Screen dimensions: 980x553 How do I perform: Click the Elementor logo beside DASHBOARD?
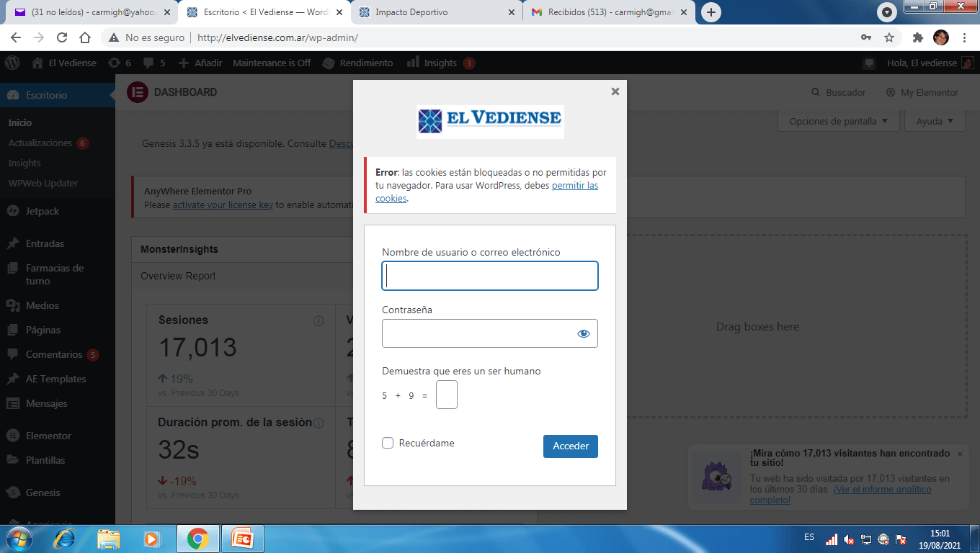click(137, 92)
